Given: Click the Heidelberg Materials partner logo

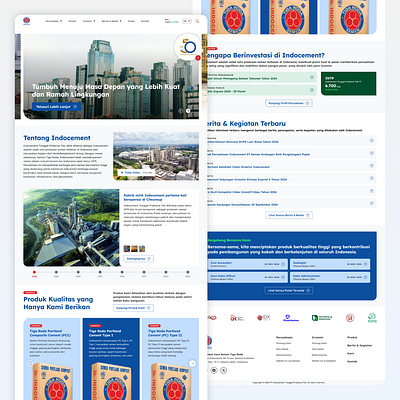Looking at the screenshot, I should (322, 318).
